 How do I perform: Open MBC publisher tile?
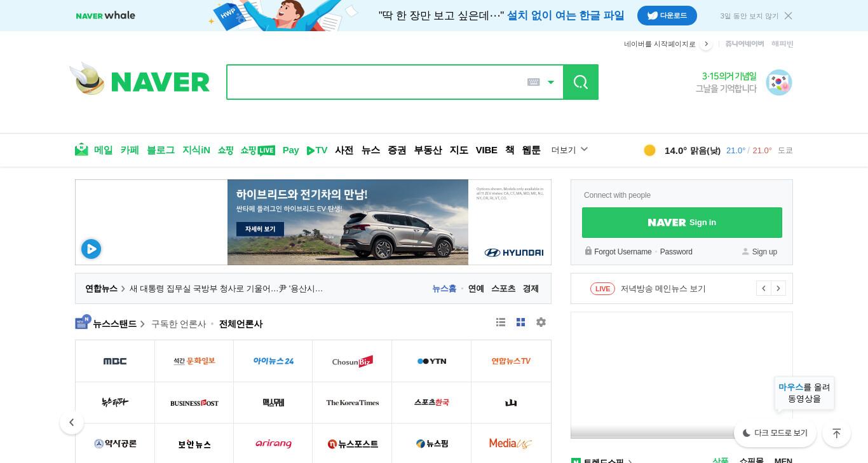(x=115, y=361)
